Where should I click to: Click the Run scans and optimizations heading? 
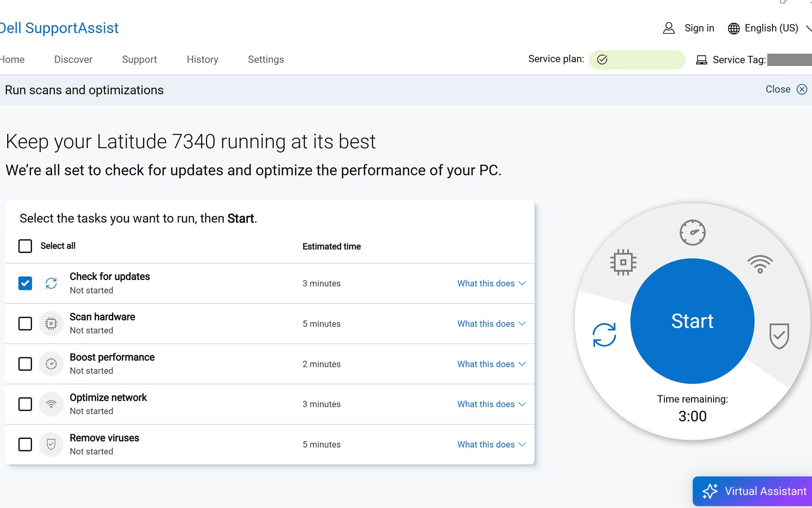tap(84, 90)
